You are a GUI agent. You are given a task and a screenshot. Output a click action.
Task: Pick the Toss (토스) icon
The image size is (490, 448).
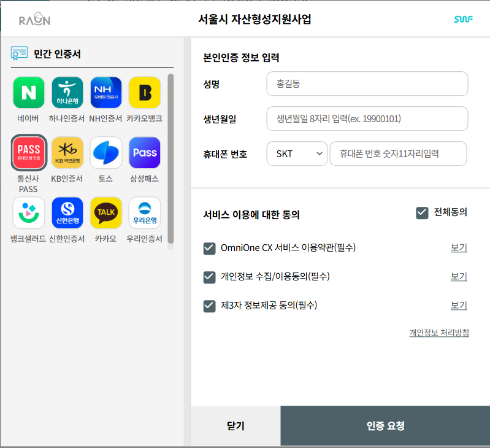(x=106, y=153)
